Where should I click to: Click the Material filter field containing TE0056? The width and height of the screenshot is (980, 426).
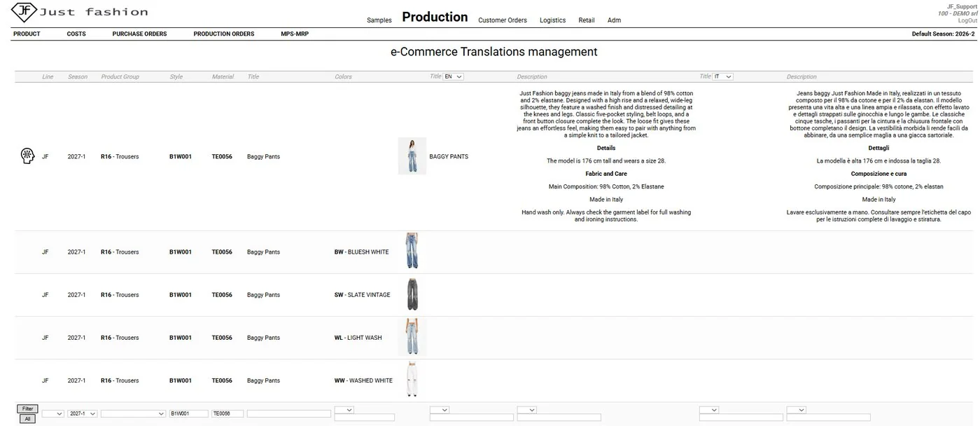(x=227, y=413)
